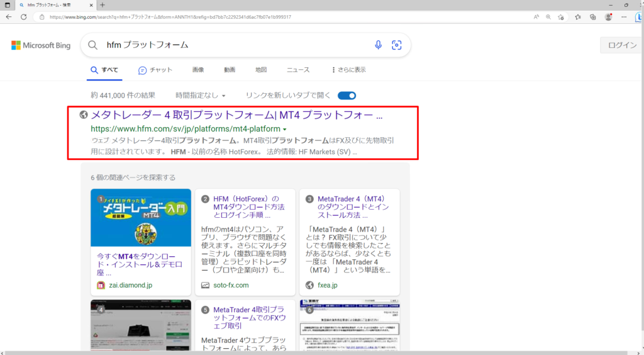Switch to the ニュース tab
The width and height of the screenshot is (644, 355).
(x=298, y=70)
